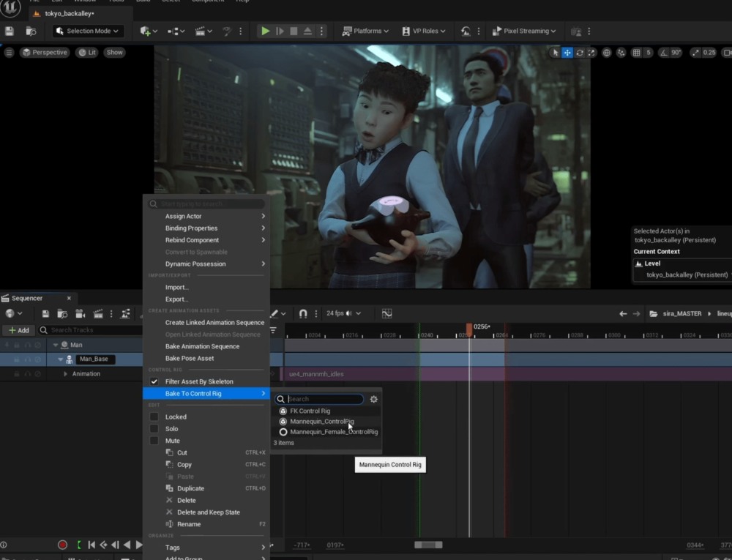This screenshot has width=732, height=560.
Task: Toggle the Sequencer magnet snapping icon
Action: [x=303, y=313]
